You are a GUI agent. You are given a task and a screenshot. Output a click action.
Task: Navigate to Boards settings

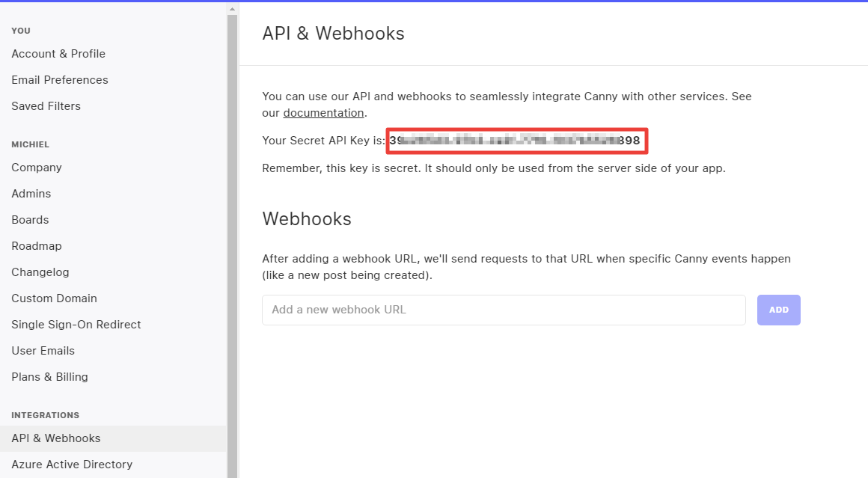(30, 220)
